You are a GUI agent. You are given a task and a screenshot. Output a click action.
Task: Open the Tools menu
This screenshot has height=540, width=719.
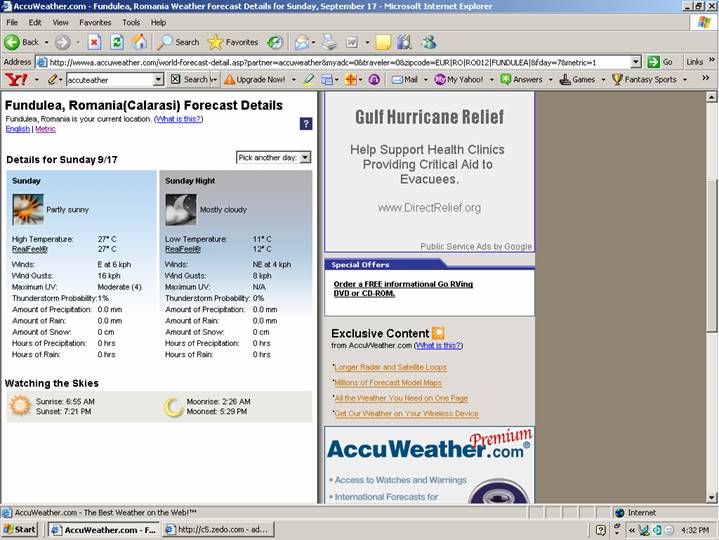tap(131, 22)
